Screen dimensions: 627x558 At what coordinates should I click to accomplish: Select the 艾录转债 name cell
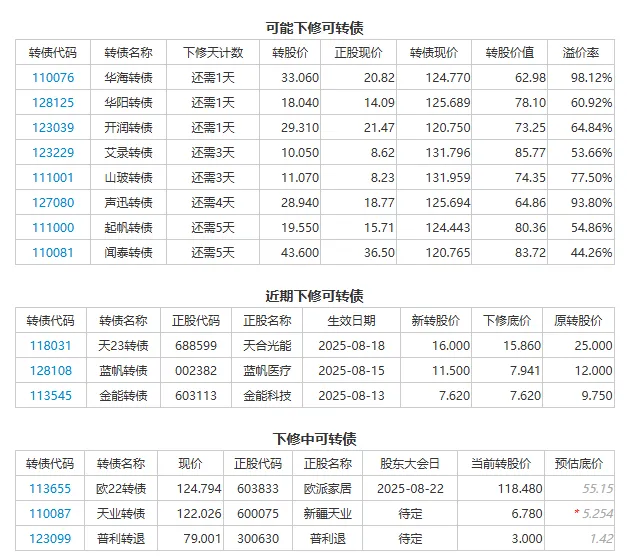[128, 153]
